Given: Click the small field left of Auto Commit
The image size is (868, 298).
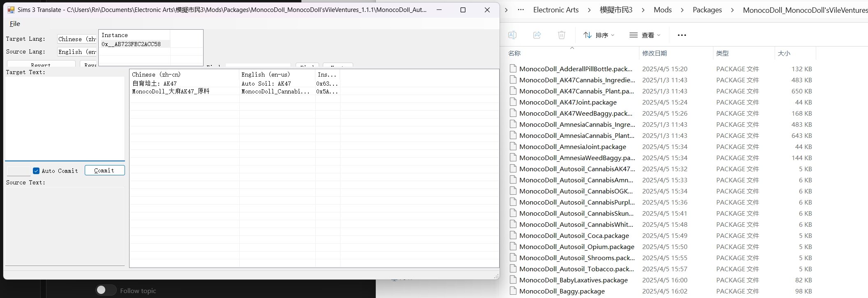Looking at the screenshot, I should click(x=19, y=171).
